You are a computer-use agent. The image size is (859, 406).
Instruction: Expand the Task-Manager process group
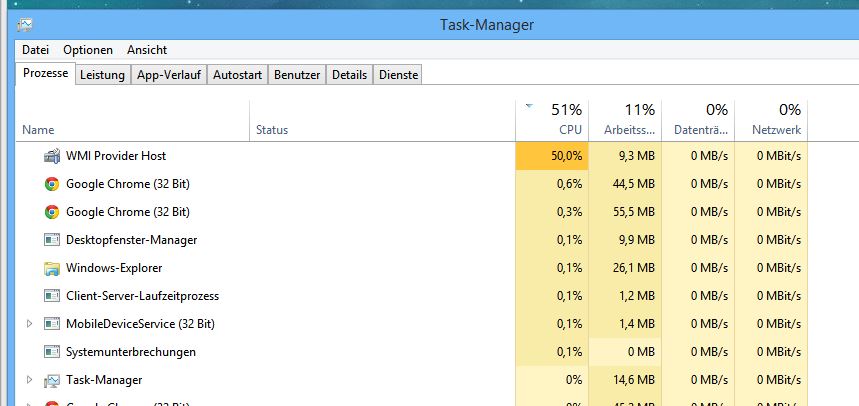point(30,380)
